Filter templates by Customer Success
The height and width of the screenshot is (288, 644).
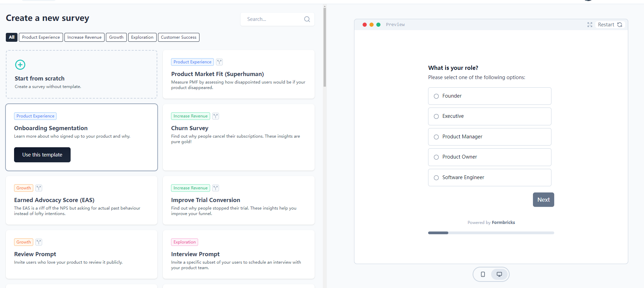click(179, 37)
